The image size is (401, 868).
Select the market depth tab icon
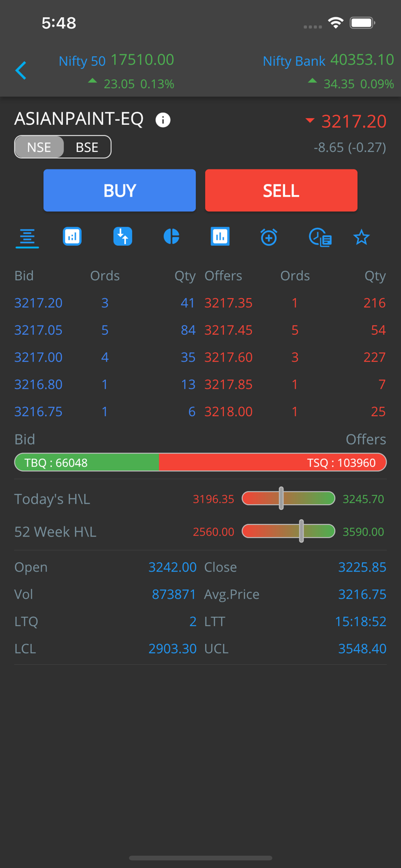point(27,237)
